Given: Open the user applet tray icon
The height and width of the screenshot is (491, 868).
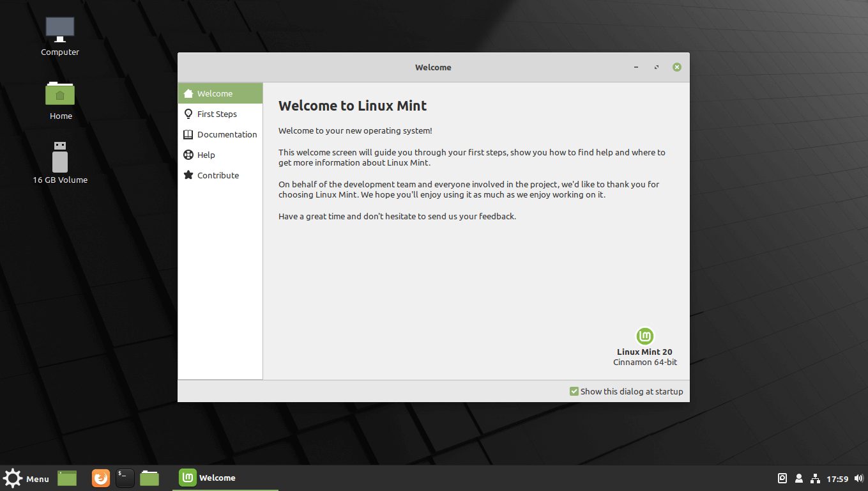Looking at the screenshot, I should 798,478.
